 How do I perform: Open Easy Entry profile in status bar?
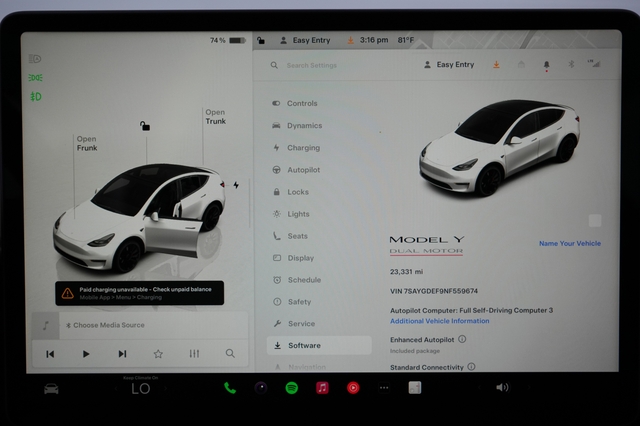coord(305,40)
